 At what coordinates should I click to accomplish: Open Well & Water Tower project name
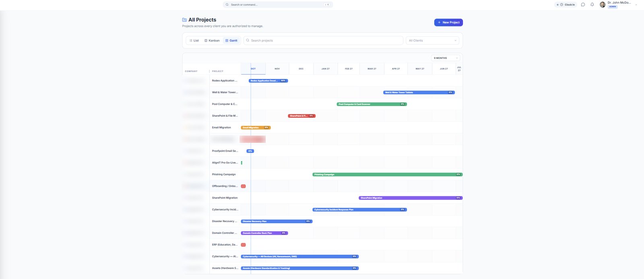[225, 92]
